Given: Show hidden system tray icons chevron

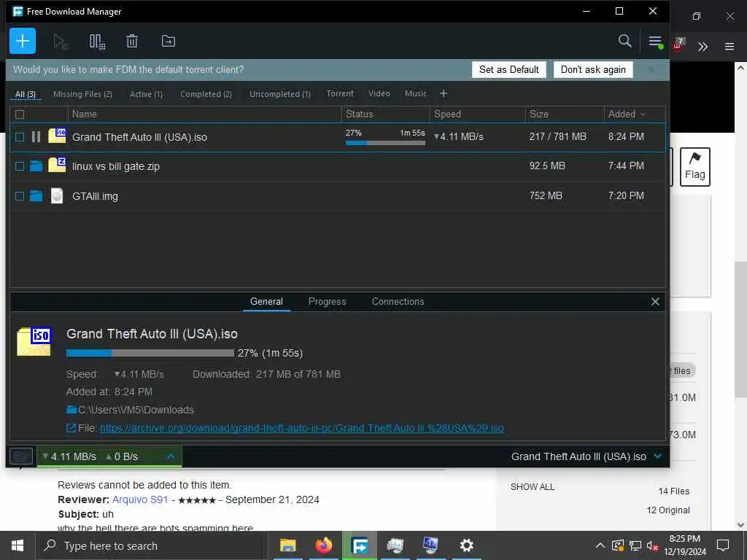Looking at the screenshot, I should [600, 545].
